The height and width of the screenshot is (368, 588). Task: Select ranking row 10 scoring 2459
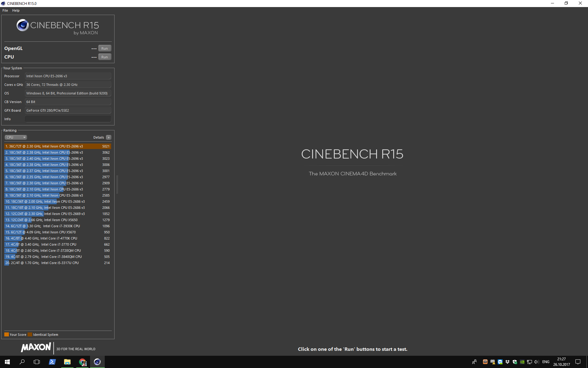click(x=58, y=201)
